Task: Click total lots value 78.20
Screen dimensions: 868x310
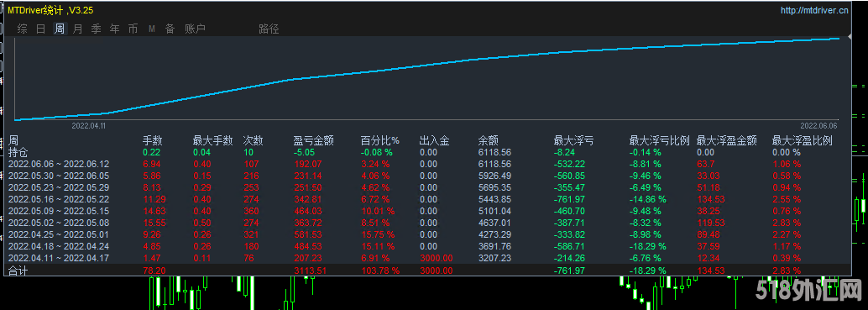Action: 154,271
